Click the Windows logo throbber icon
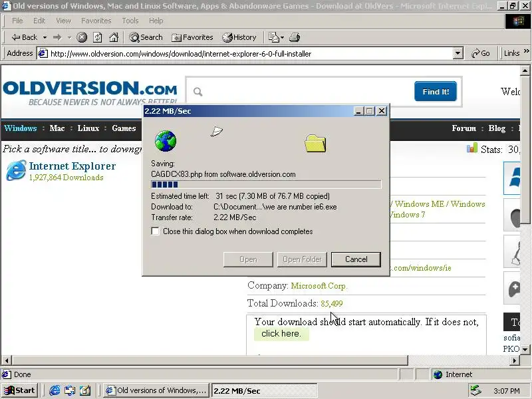This screenshot has width=532, height=399. [x=518, y=22]
